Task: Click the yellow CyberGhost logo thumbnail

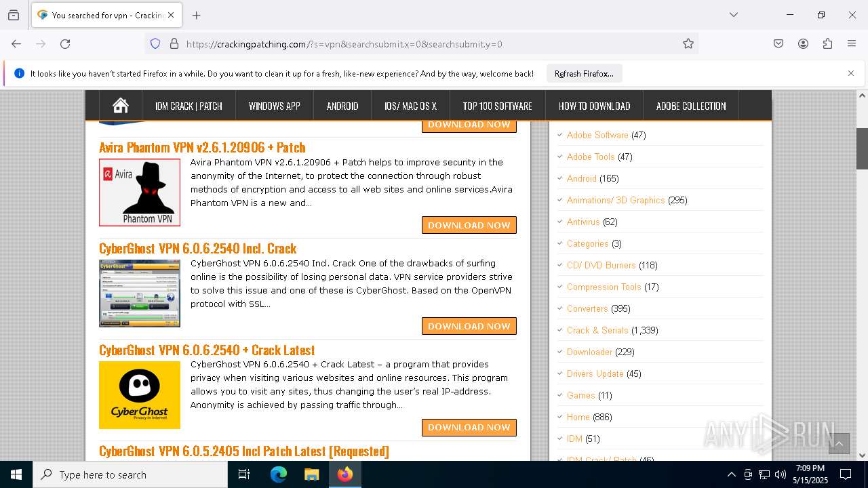Action: tap(140, 394)
